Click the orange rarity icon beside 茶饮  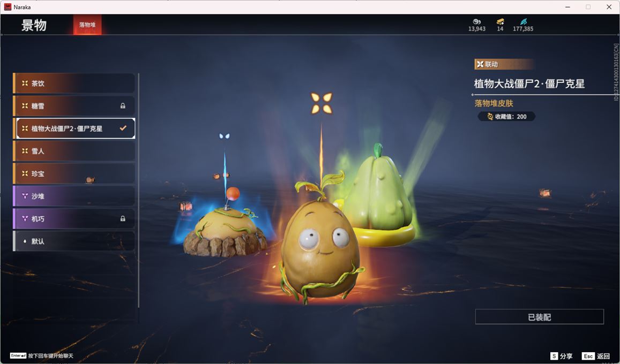point(25,84)
